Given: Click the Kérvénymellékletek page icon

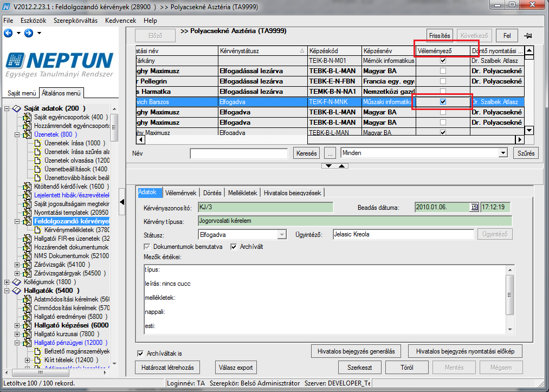Looking at the screenshot, I should coord(38,230).
